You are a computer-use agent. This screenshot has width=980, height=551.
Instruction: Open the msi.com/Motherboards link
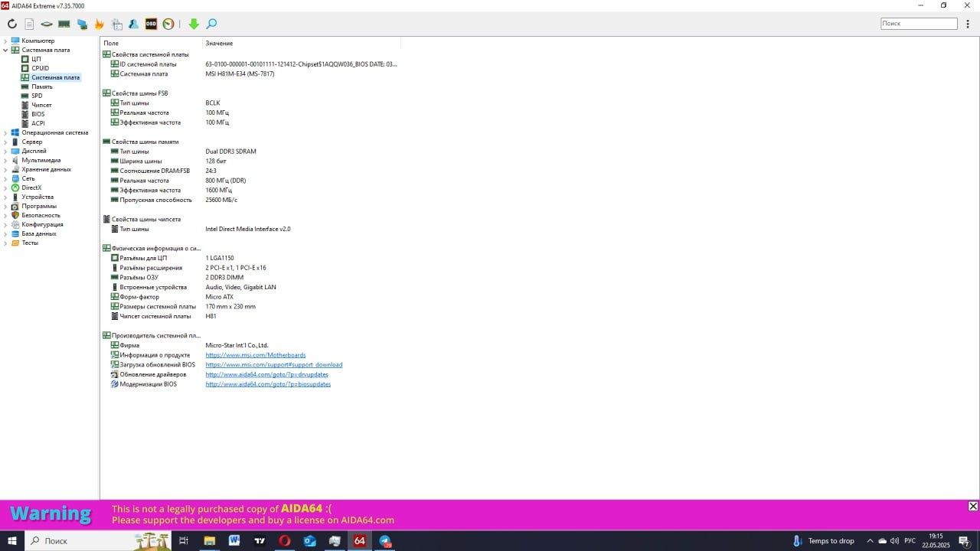[256, 355]
